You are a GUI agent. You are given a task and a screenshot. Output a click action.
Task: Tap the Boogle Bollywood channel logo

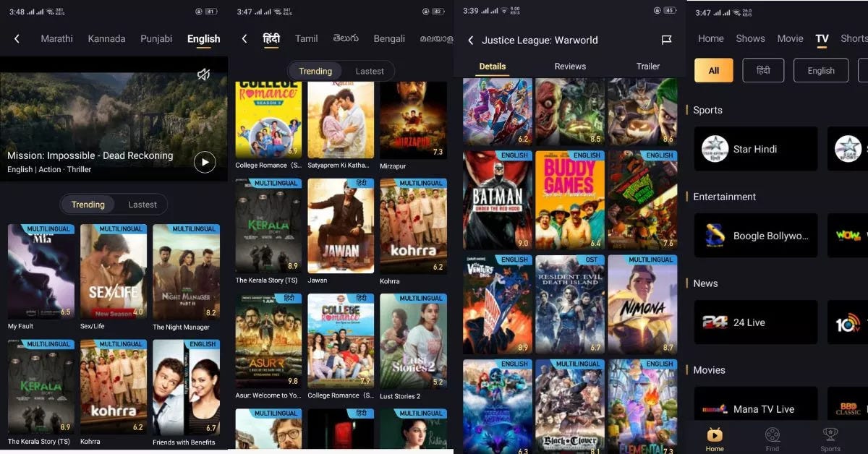[715, 236]
